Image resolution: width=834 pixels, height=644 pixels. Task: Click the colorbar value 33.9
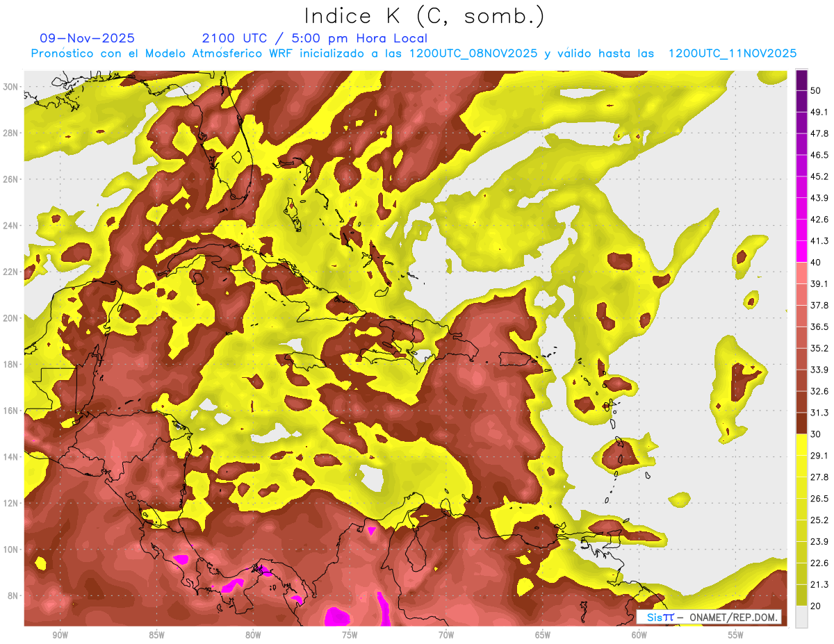819,370
